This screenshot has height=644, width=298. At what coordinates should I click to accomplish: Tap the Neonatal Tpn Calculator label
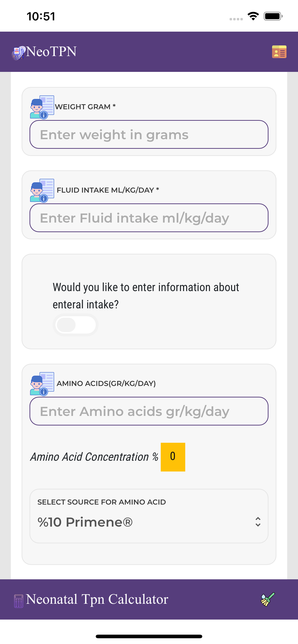(x=97, y=599)
